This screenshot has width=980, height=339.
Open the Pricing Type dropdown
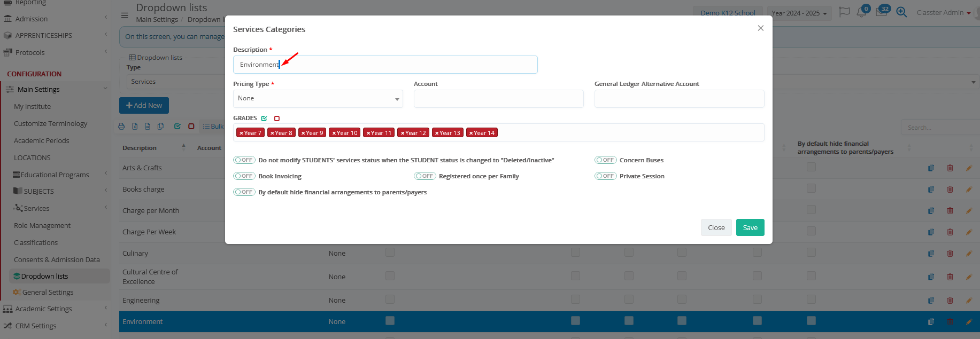pyautogui.click(x=318, y=99)
